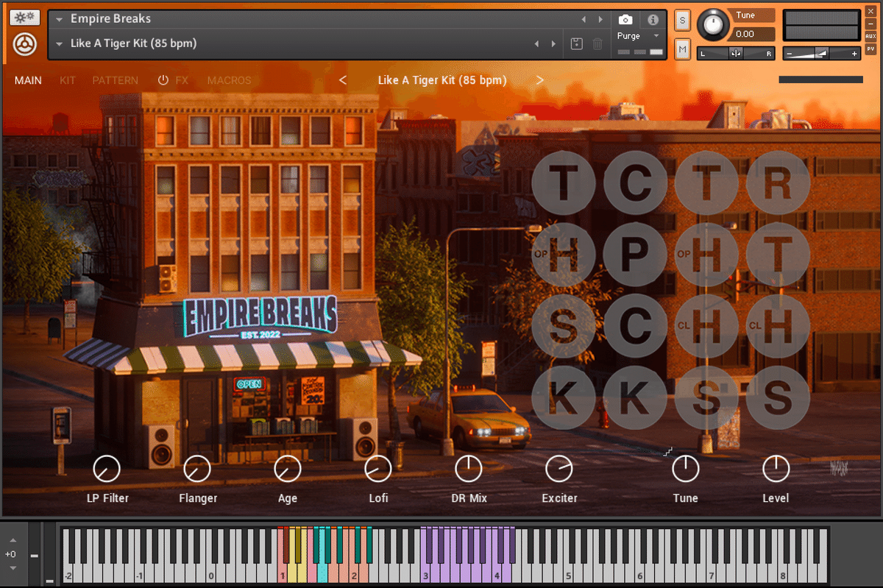Trigger the R pad
883x588 pixels.
click(x=778, y=183)
